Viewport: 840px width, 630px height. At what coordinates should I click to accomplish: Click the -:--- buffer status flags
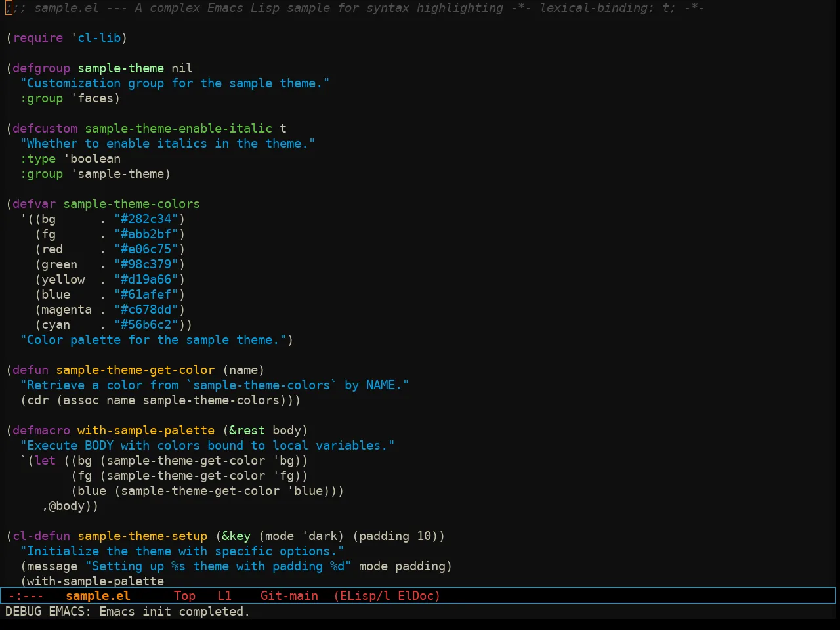coord(26,596)
